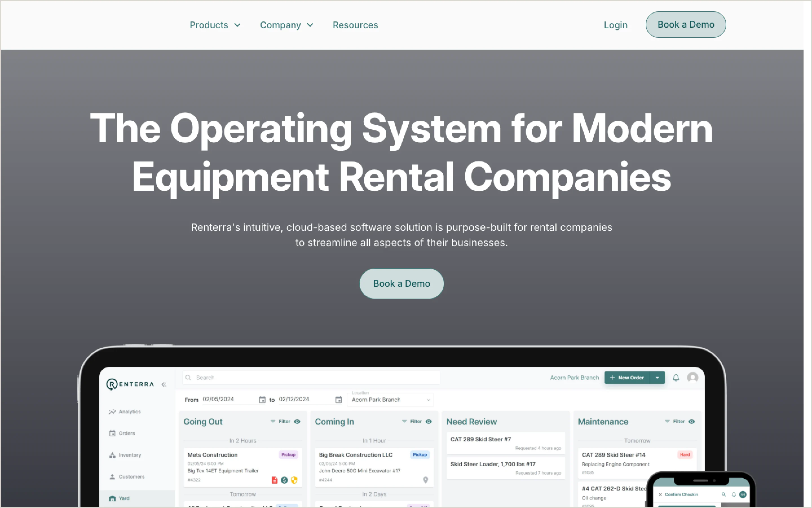
Task: Filter the Maintenance column
Action: (x=675, y=421)
